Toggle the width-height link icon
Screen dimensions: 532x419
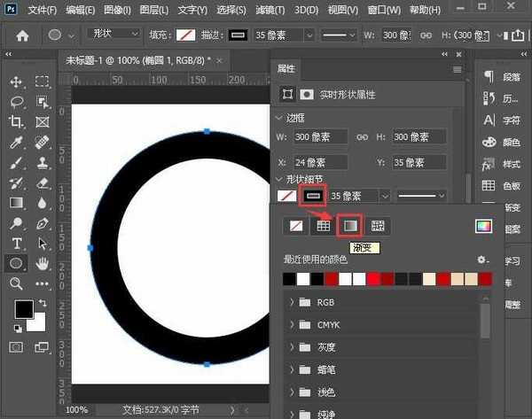point(362,137)
